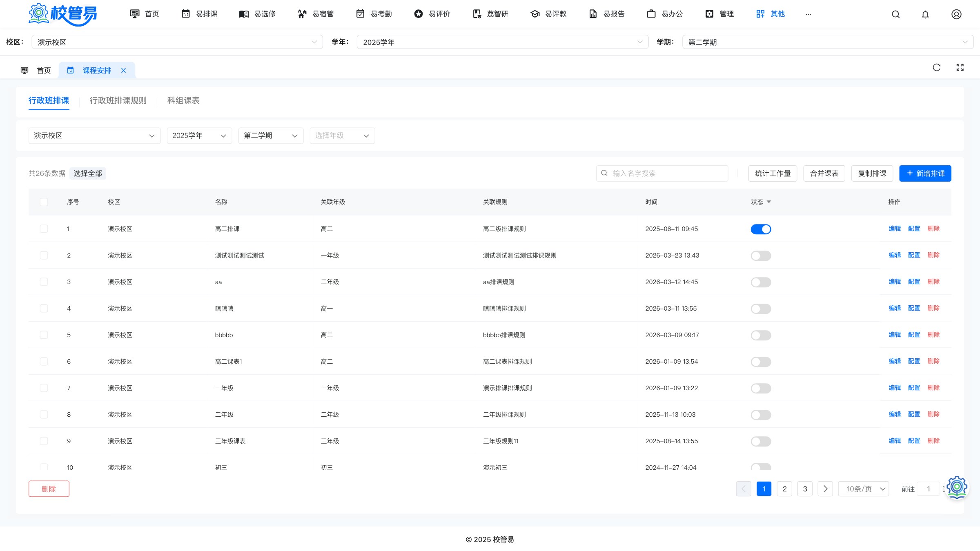Expand the 学期 第二学期 top dropdown

click(x=828, y=42)
